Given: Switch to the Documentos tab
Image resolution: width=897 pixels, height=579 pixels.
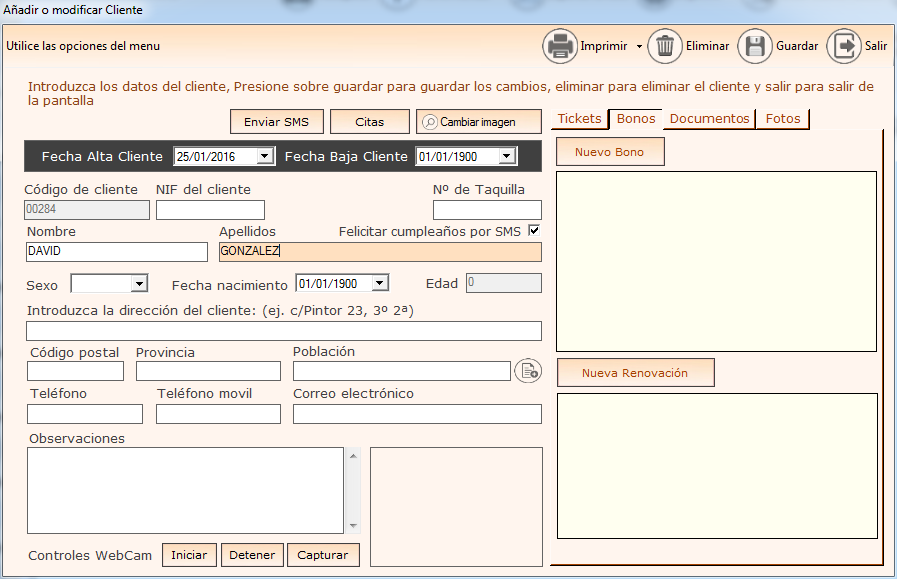Looking at the screenshot, I should pyautogui.click(x=709, y=119).
